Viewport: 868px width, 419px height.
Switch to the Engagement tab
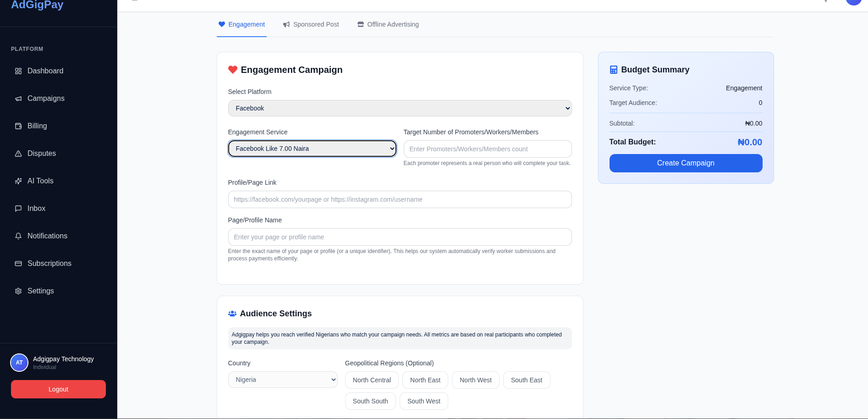[x=242, y=24]
